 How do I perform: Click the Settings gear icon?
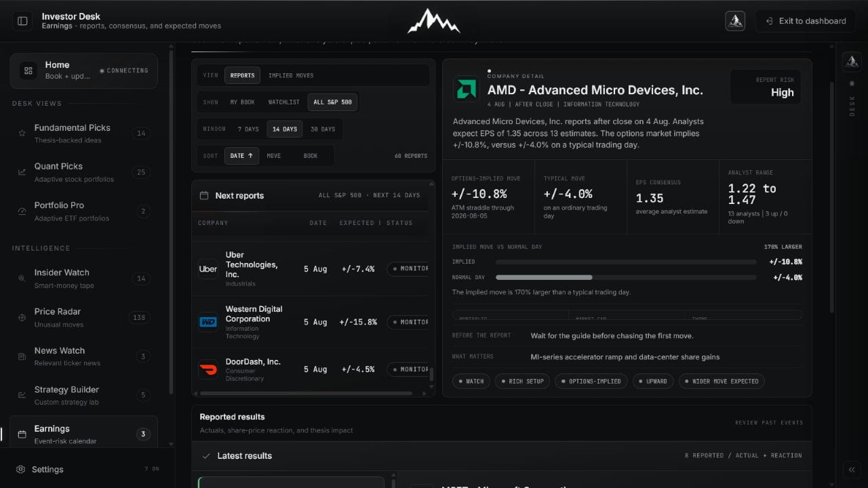[x=21, y=469]
